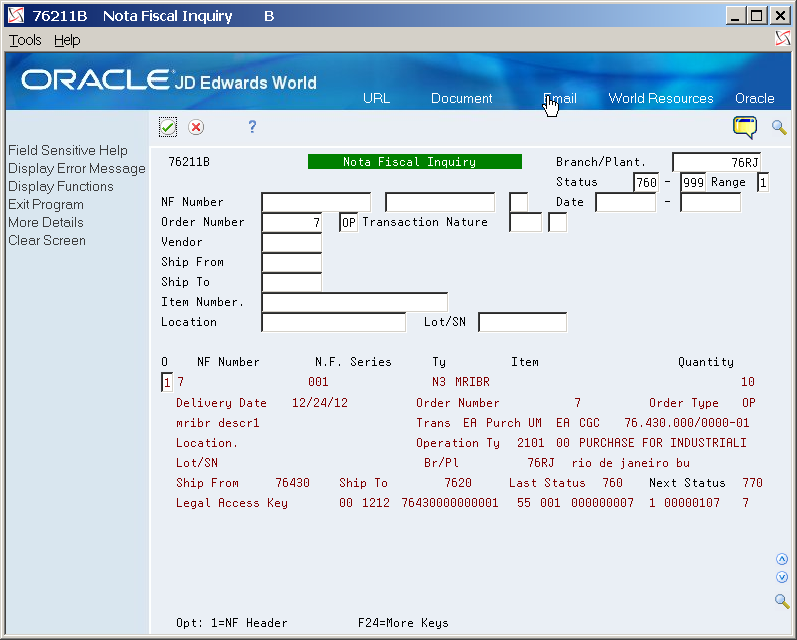Click the application icon in the title bar

tap(16, 15)
